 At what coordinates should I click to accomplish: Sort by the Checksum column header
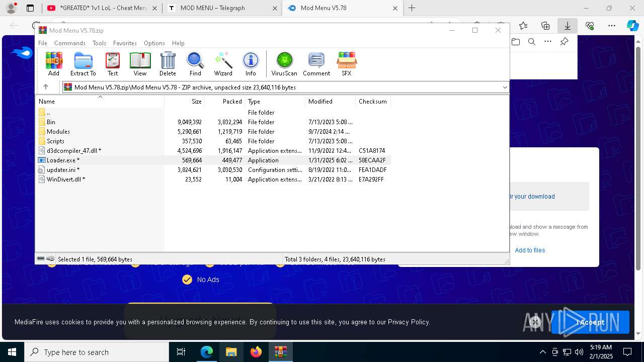(373, 101)
